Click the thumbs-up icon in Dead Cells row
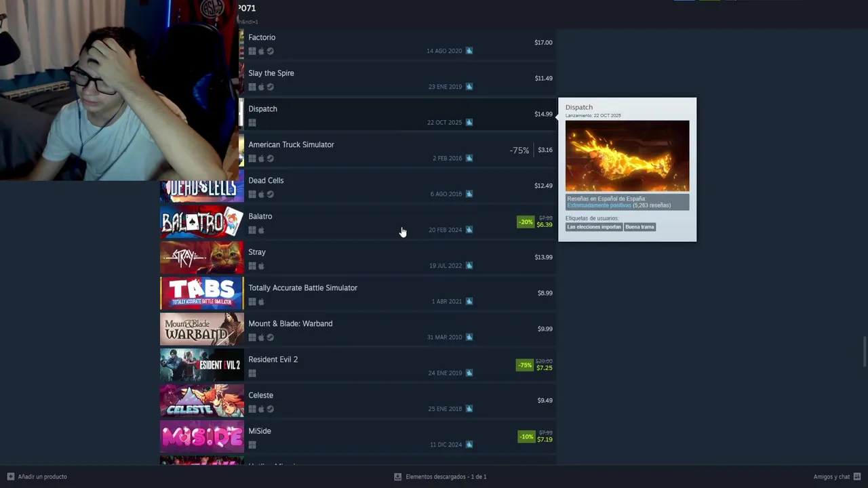This screenshot has width=868, height=488. (469, 194)
